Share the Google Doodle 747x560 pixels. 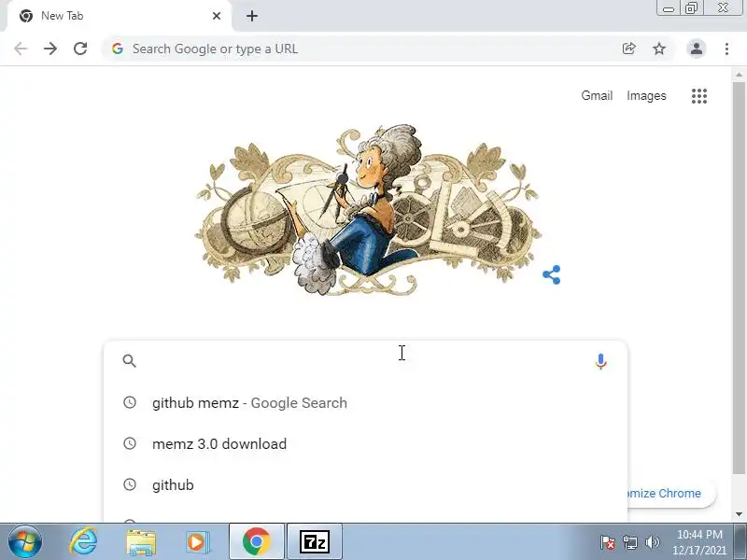point(552,274)
